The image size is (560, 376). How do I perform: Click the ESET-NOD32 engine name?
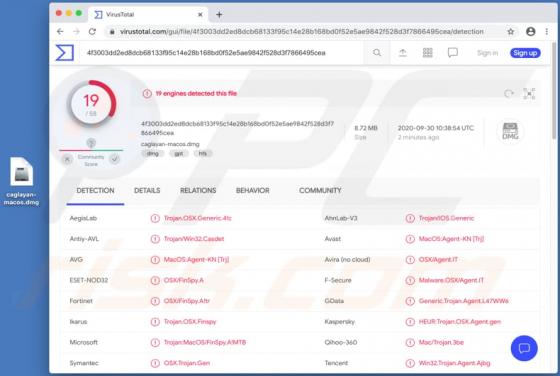pos(89,280)
